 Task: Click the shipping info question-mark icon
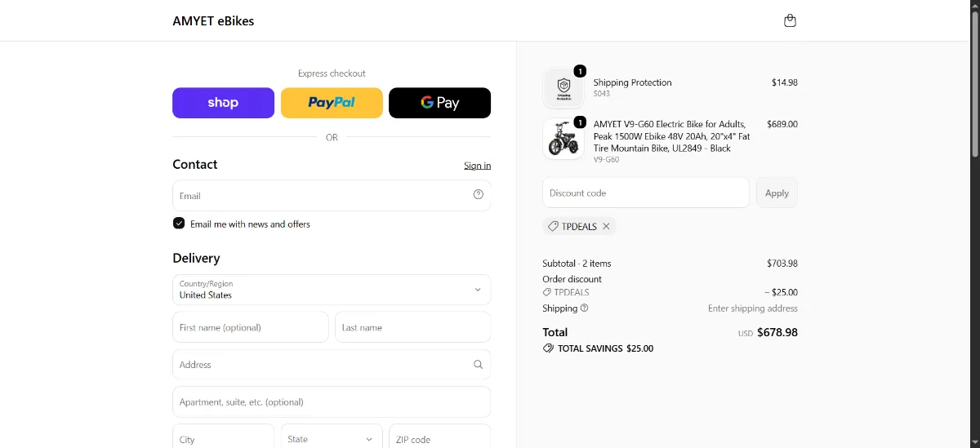(x=584, y=308)
